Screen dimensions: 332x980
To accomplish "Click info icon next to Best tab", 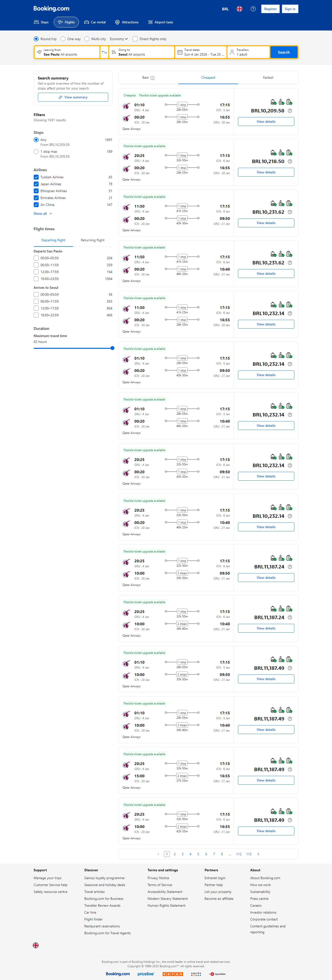I will click(x=153, y=78).
